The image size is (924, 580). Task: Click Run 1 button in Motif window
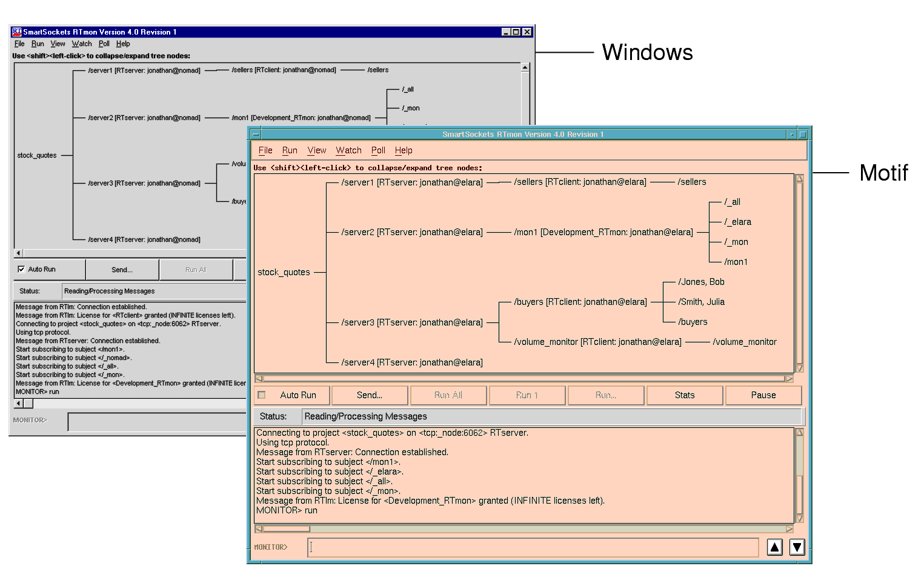tap(527, 395)
